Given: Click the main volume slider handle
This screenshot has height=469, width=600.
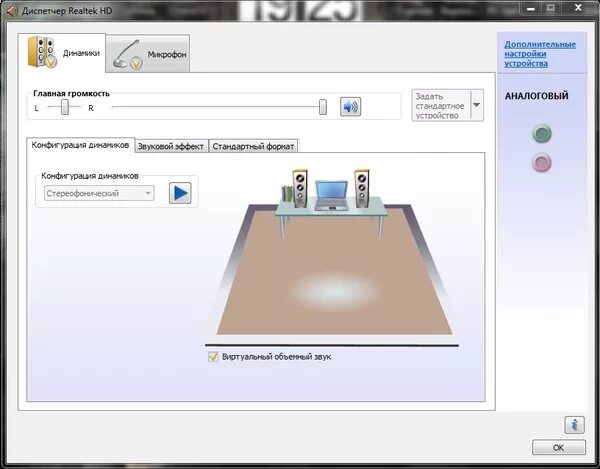Looking at the screenshot, I should [323, 107].
